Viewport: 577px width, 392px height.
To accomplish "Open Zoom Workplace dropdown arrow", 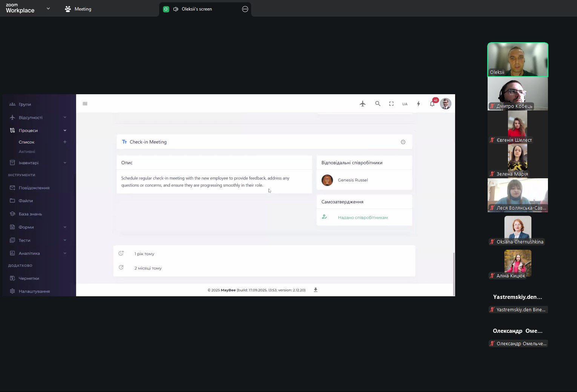I will [x=48, y=8].
